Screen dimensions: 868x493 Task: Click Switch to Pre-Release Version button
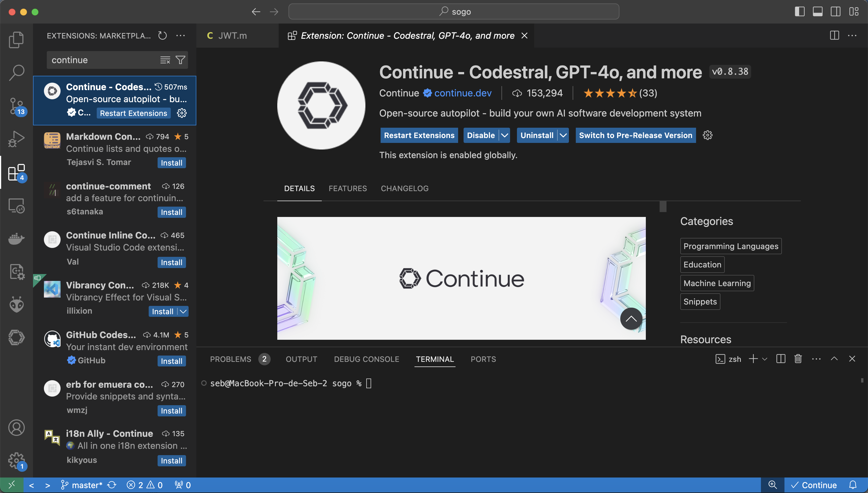[635, 135]
